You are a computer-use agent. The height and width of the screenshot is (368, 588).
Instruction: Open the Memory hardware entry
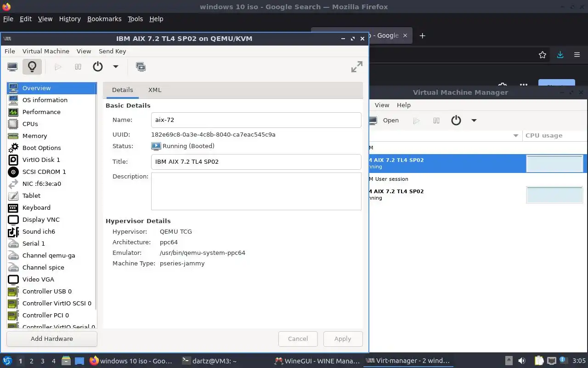52,136
